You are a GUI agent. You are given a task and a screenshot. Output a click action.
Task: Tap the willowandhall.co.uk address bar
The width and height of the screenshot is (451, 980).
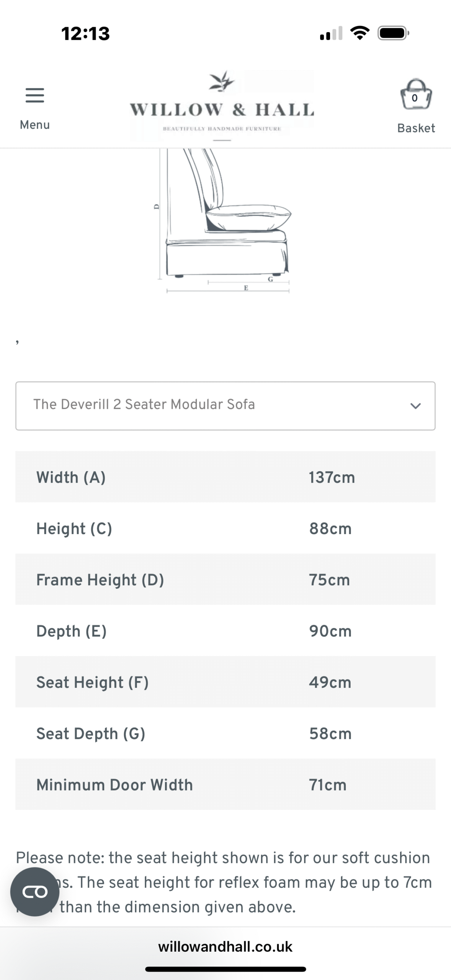pos(225,947)
